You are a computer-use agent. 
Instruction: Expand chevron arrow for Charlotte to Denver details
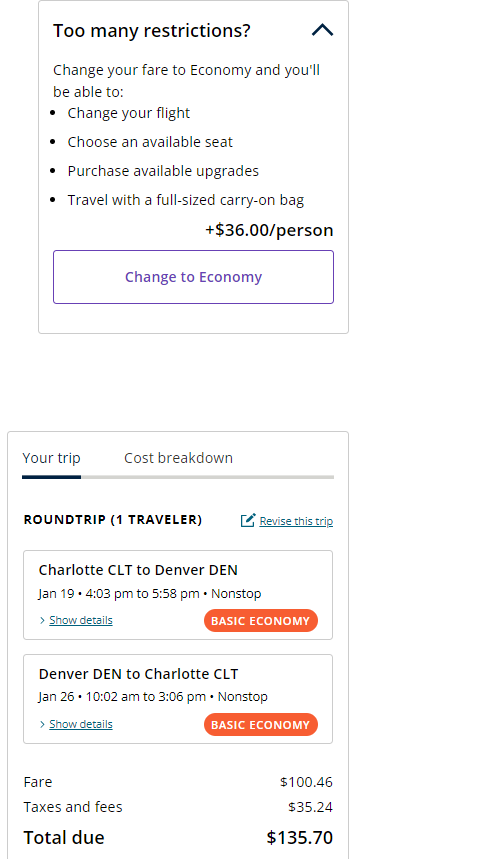coord(42,620)
